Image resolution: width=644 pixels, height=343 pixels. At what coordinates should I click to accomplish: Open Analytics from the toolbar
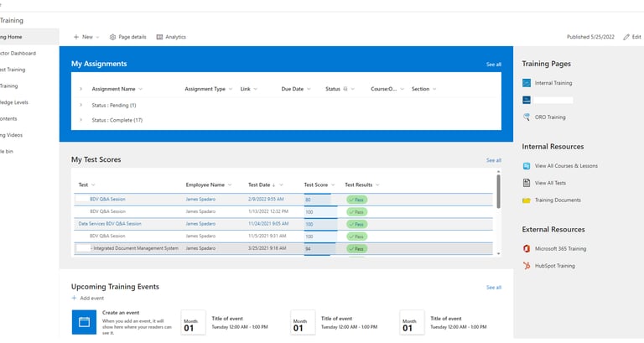(x=171, y=37)
